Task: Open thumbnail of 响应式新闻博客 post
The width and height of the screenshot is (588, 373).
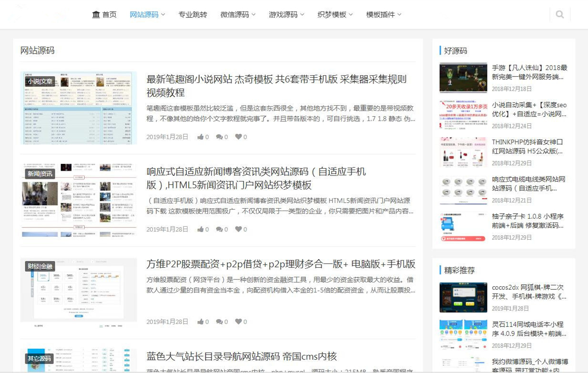Action: (79, 200)
